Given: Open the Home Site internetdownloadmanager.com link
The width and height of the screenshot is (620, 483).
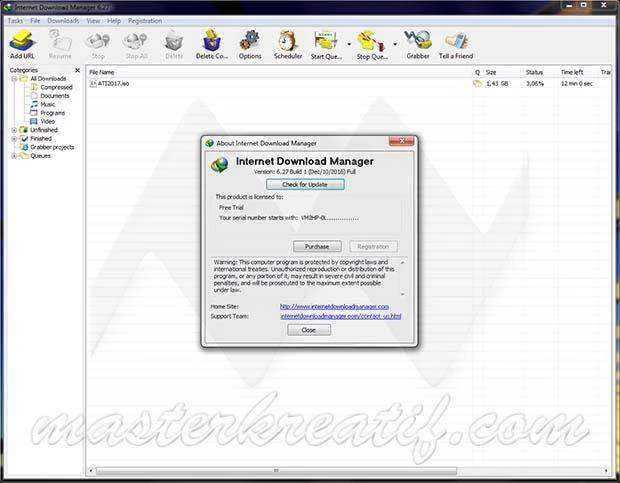Looking at the screenshot, I should pos(334,307).
